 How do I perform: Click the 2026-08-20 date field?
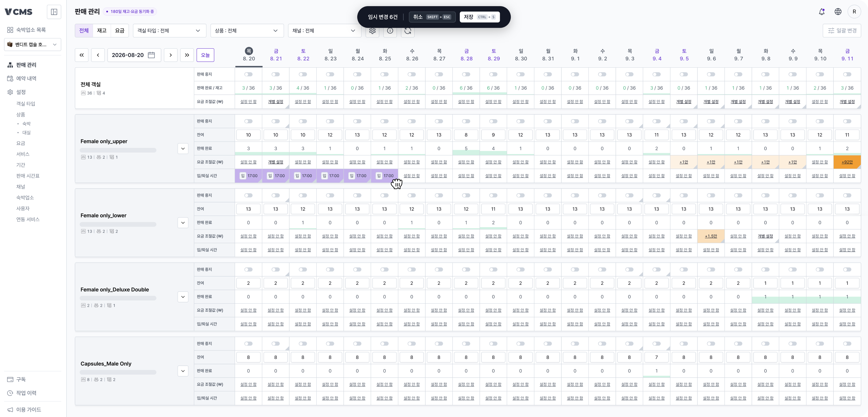134,55
